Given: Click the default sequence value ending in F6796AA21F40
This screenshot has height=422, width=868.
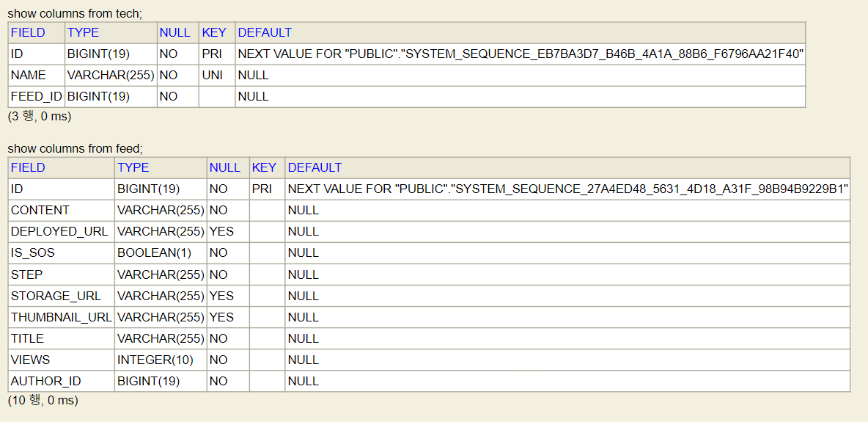Looking at the screenshot, I should click(521, 54).
